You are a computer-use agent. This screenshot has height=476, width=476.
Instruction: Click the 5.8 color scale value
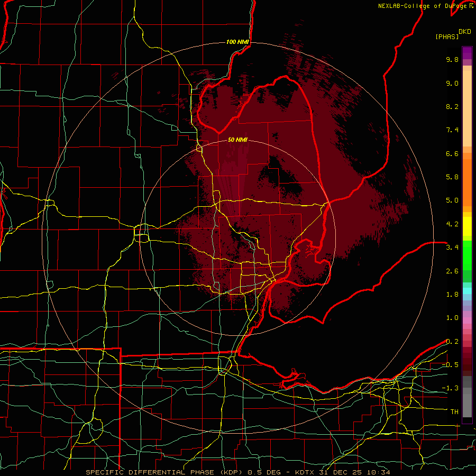[x=452, y=177]
